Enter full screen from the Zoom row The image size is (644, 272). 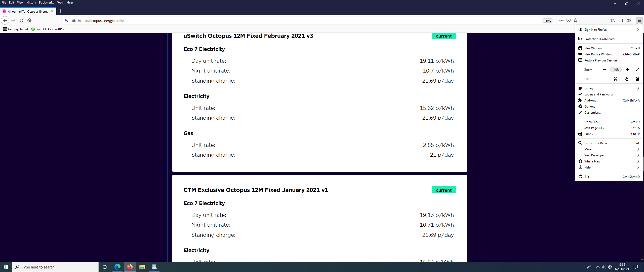(637, 70)
